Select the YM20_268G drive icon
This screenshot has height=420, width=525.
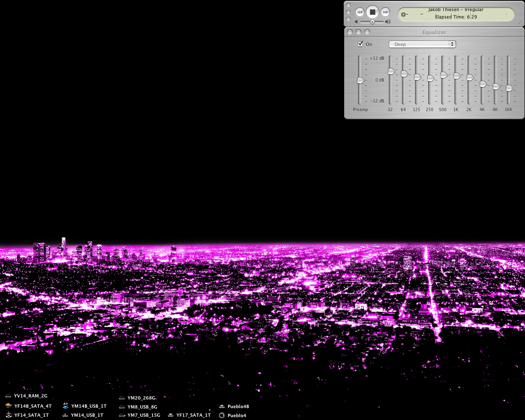point(122,398)
